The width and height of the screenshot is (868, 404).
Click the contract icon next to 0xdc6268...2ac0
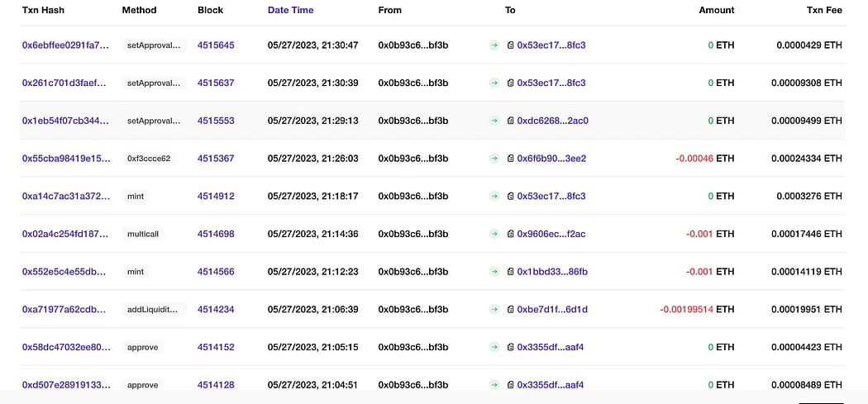[x=511, y=121]
